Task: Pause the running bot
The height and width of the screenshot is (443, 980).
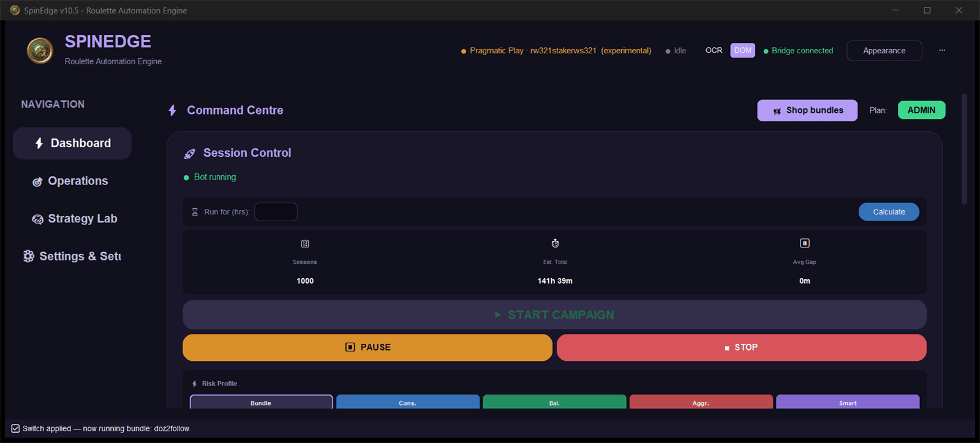Action: 367,347
